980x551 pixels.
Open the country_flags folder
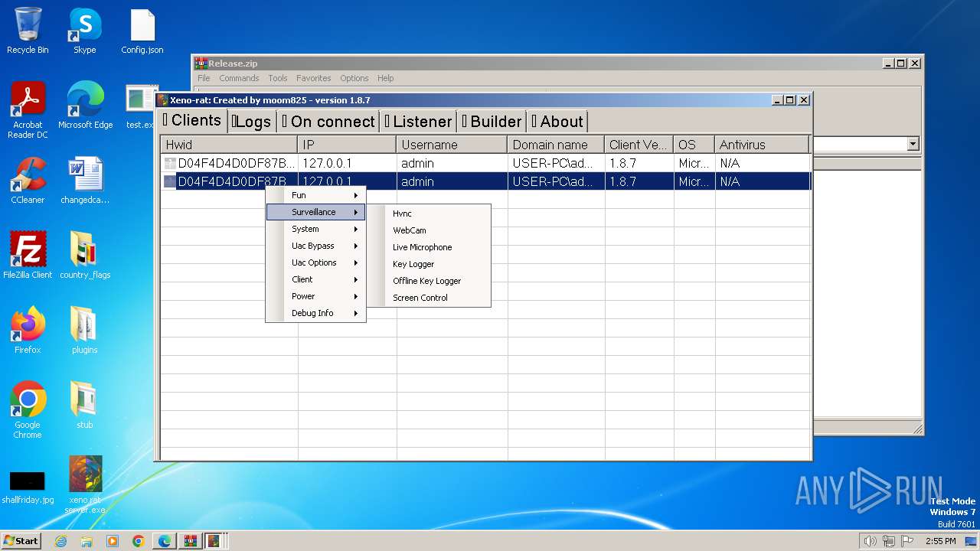[85, 256]
